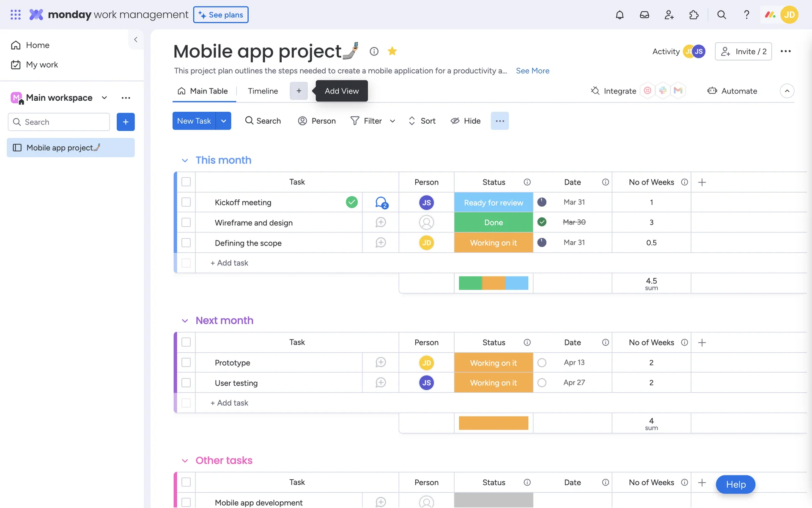The height and width of the screenshot is (508, 812).
Task: Open the See More description link
Action: tap(532, 71)
